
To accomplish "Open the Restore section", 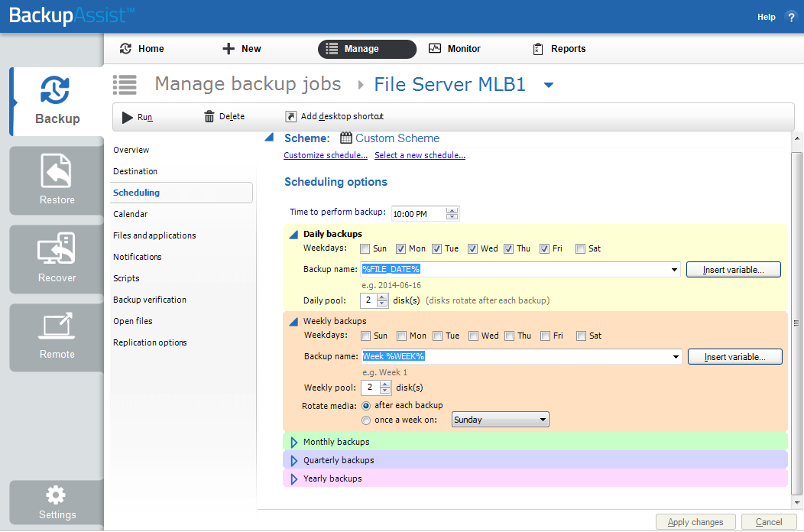I will click(57, 180).
